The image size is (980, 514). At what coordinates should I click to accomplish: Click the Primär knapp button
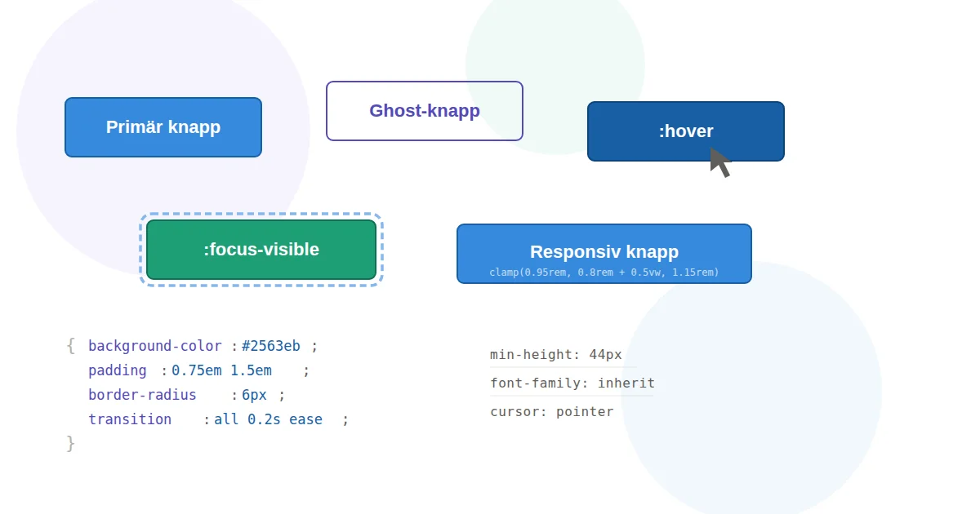click(163, 127)
